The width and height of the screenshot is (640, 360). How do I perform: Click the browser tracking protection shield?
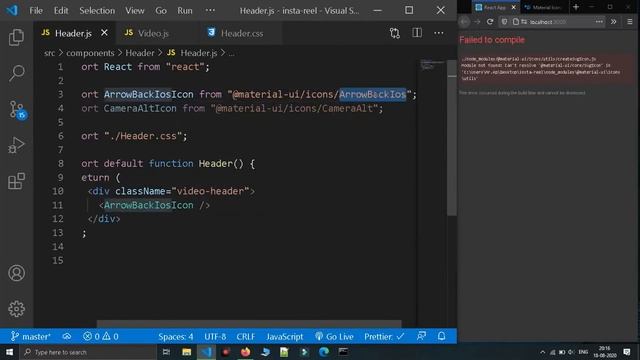(504, 22)
